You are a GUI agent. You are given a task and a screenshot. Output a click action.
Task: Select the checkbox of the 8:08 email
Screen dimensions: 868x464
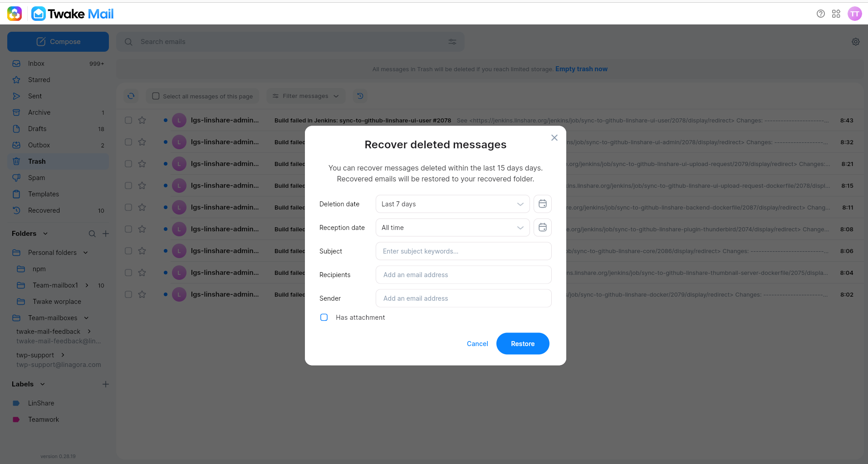pyautogui.click(x=128, y=229)
